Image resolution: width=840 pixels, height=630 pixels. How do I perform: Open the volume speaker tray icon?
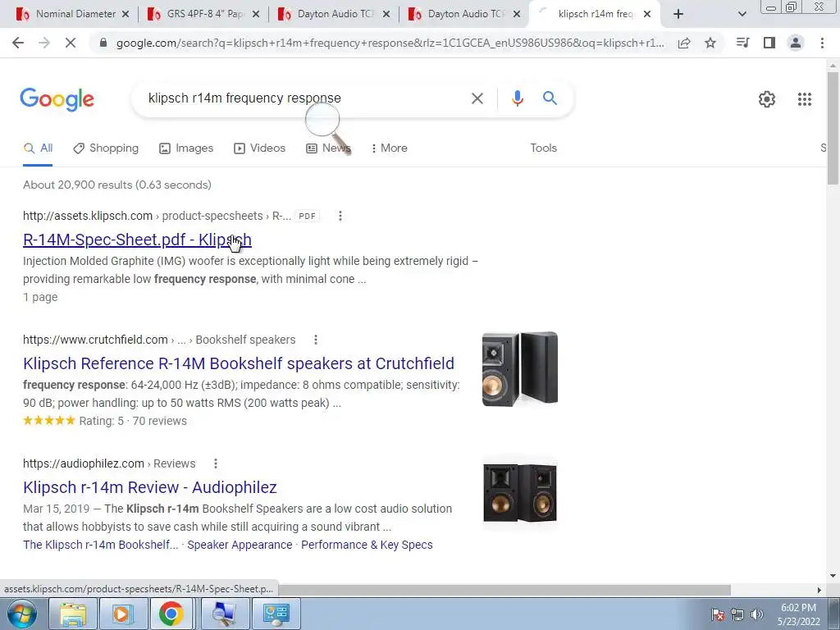[x=756, y=614]
